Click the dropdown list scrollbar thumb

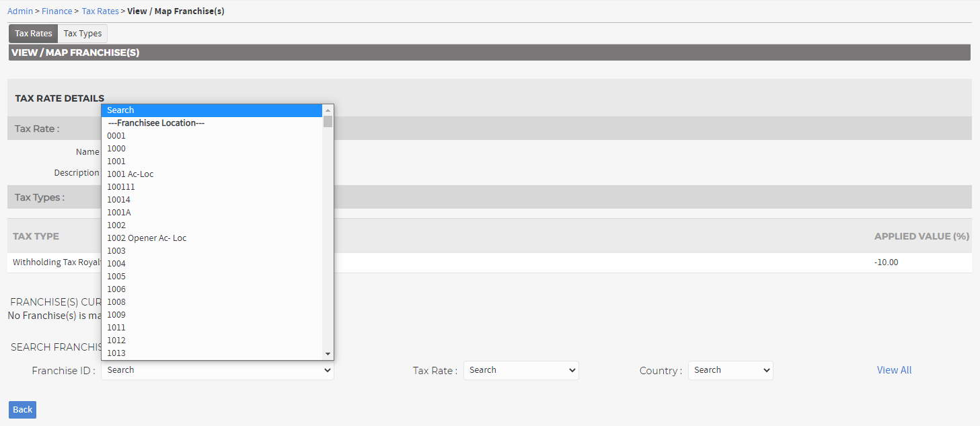point(328,122)
